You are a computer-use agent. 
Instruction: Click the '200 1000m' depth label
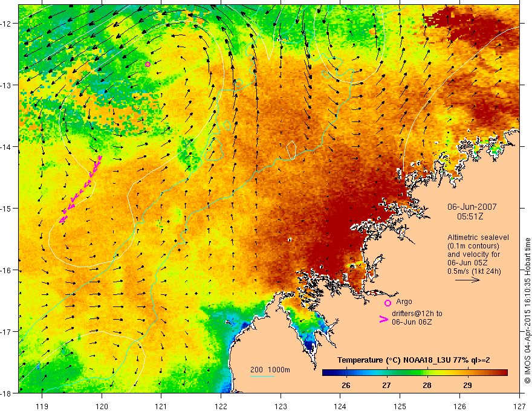270,370
